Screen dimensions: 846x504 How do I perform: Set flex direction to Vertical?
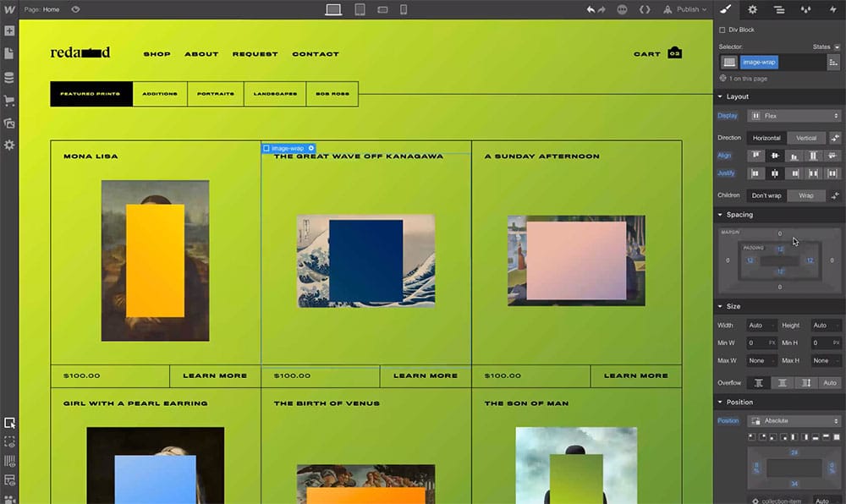point(806,138)
